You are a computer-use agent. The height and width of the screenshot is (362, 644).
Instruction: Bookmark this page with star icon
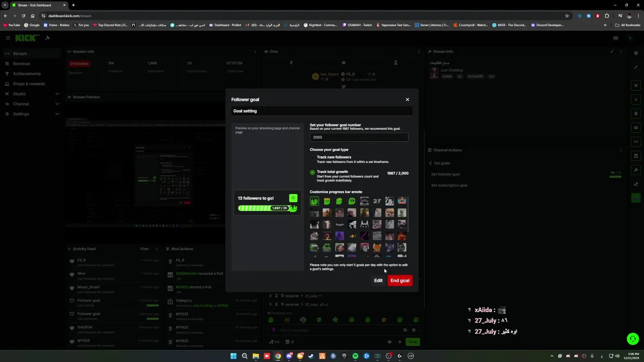point(567,16)
